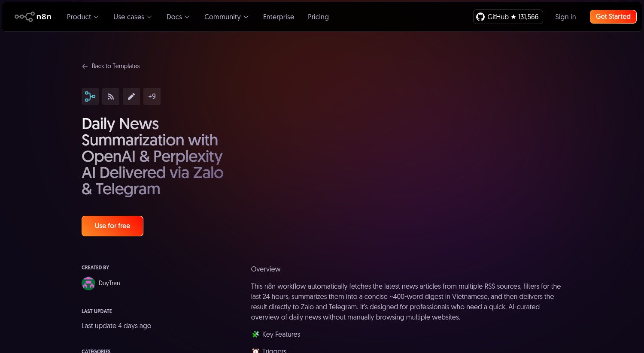Open the DuyTran creator name link
The width and height of the screenshot is (644, 353).
[109, 283]
